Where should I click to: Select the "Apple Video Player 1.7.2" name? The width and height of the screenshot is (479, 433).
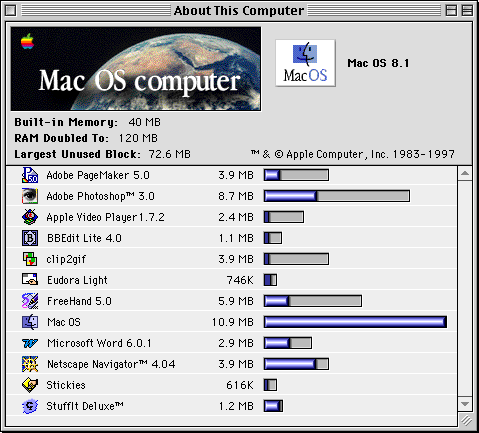tap(105, 217)
